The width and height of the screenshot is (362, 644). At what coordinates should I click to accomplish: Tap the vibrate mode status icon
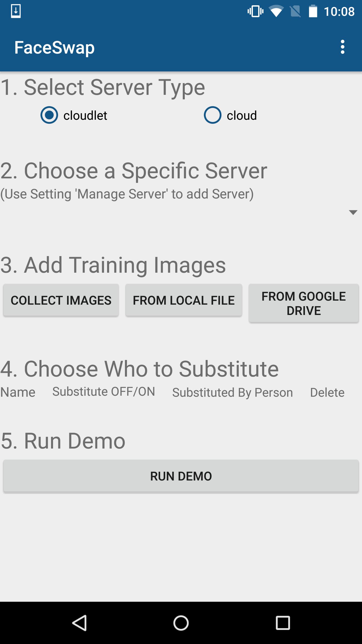255,11
